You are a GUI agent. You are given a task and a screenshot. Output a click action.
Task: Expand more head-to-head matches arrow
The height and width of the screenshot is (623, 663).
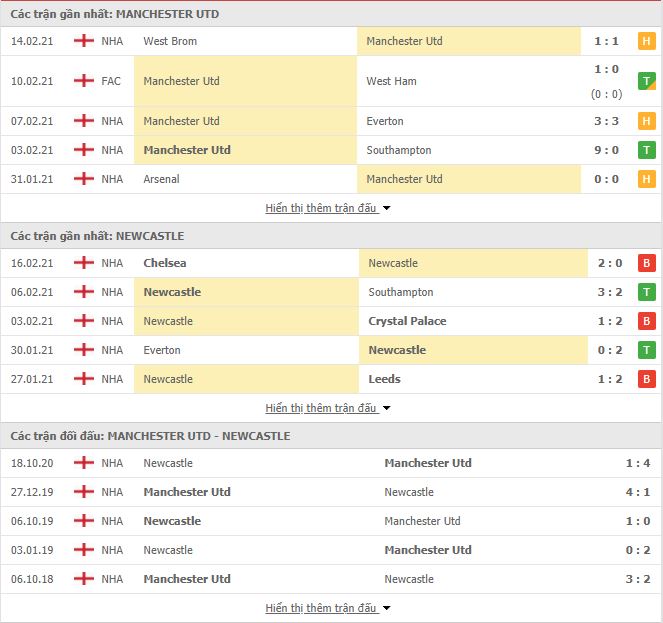tap(386, 609)
